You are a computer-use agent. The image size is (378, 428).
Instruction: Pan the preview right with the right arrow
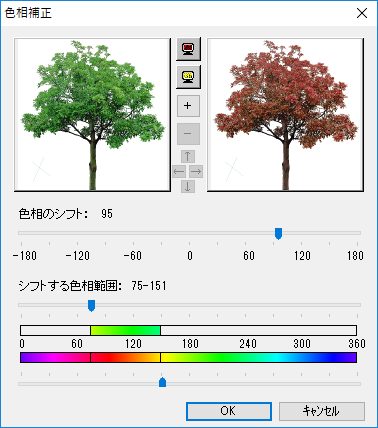click(x=196, y=172)
